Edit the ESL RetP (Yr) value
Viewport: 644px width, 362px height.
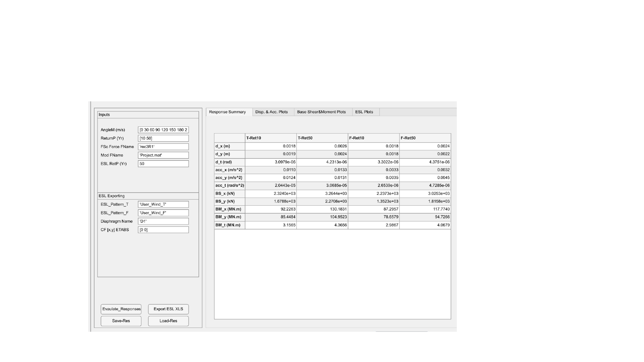[163, 164]
